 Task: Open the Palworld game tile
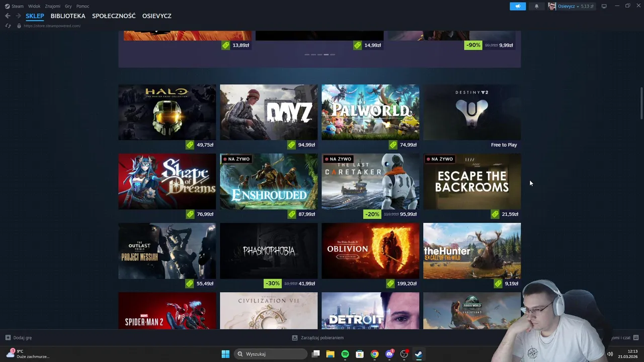370,112
